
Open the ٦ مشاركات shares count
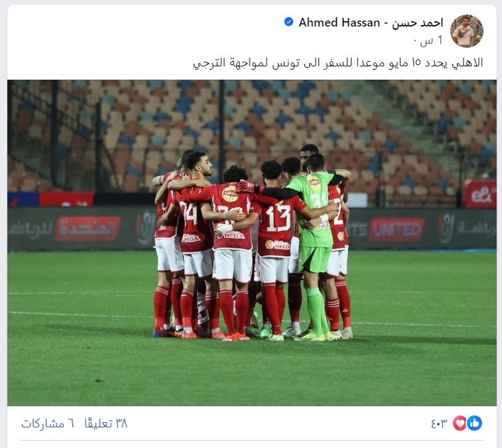pyautogui.click(x=48, y=423)
